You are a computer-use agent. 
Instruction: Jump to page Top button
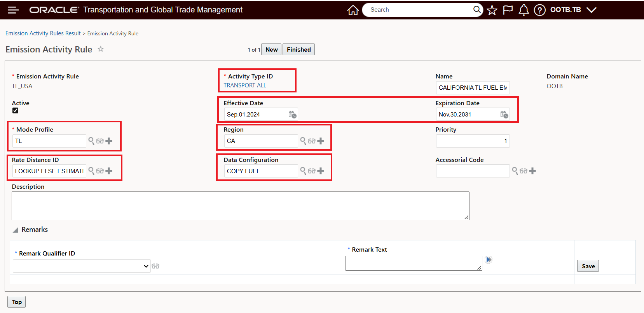(x=17, y=302)
